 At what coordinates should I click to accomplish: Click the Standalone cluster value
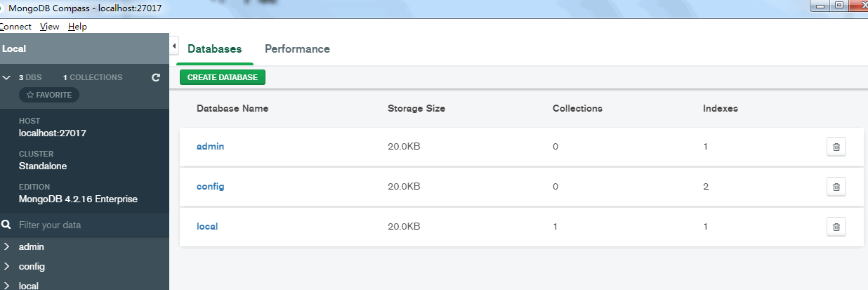[43, 166]
